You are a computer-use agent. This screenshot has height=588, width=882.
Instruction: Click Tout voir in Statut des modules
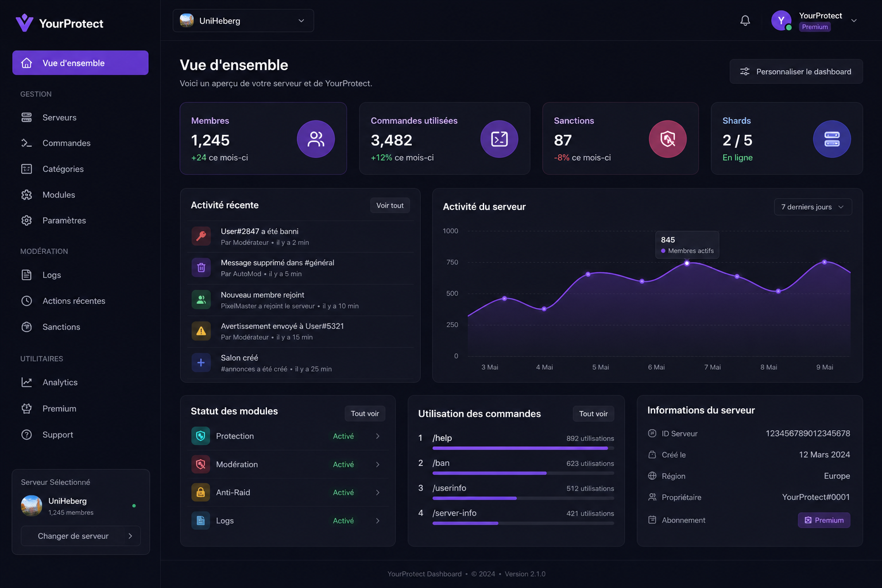click(x=365, y=413)
